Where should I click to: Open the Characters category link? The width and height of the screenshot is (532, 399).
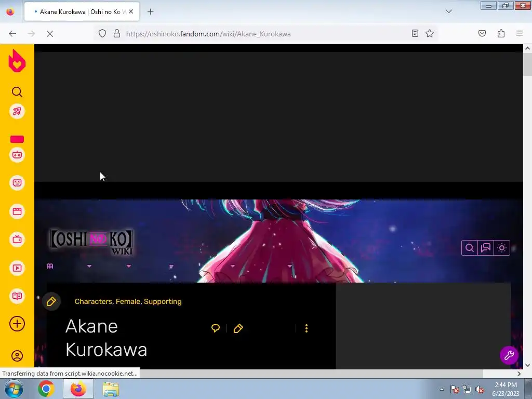pyautogui.click(x=94, y=301)
